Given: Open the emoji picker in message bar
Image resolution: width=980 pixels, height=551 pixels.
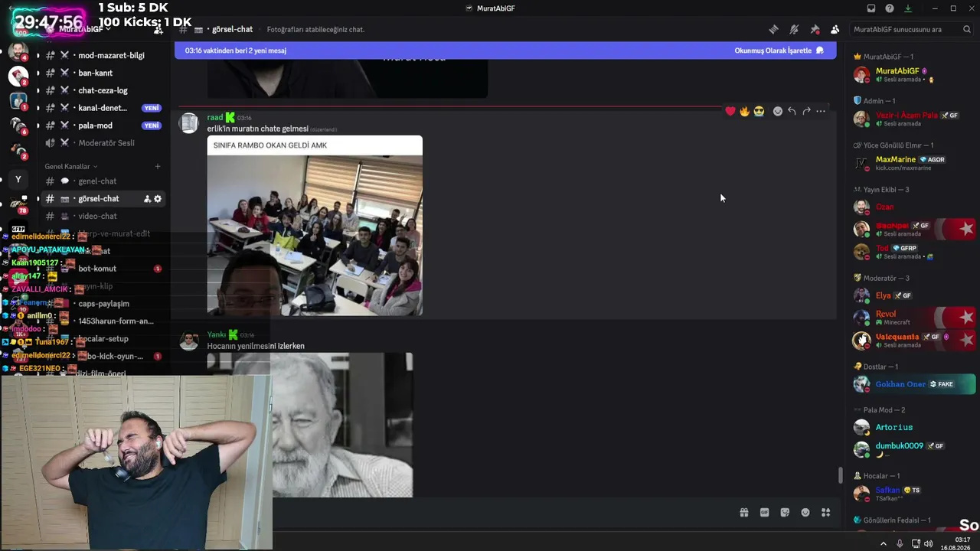Looking at the screenshot, I should (805, 513).
